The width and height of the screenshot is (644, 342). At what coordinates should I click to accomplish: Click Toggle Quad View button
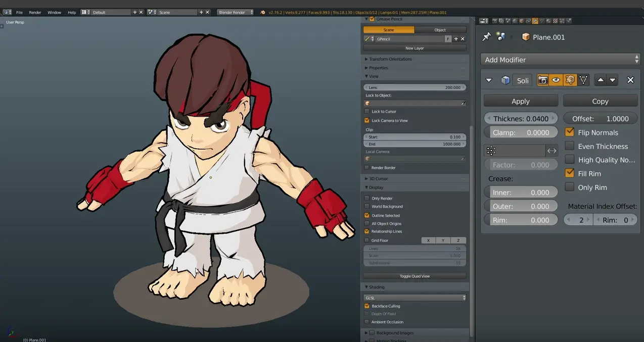click(x=415, y=276)
